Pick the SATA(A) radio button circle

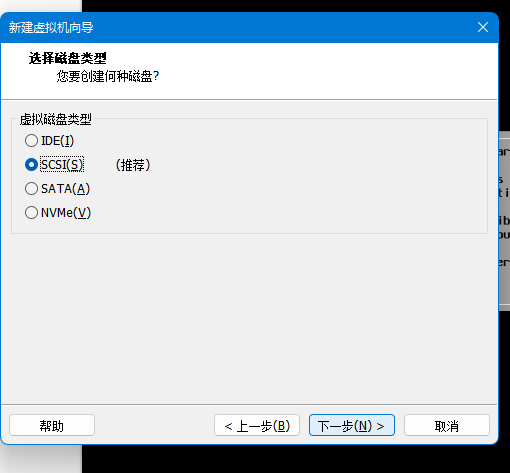pyautogui.click(x=31, y=189)
